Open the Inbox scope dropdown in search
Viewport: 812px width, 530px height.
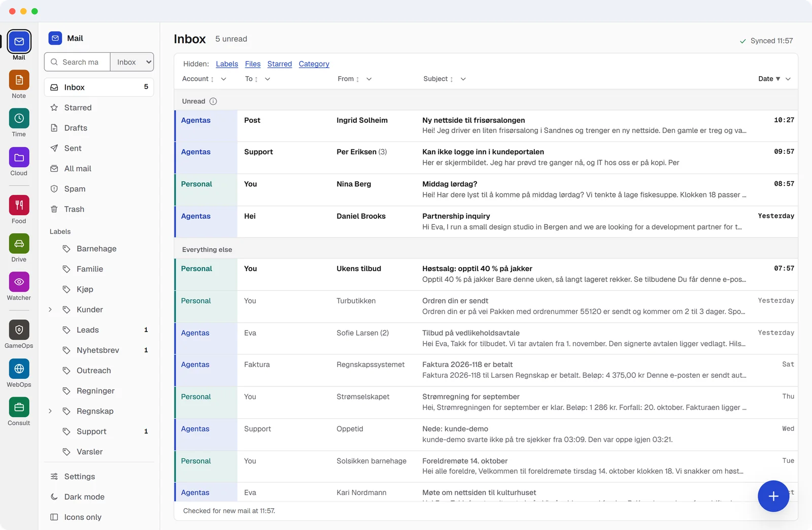point(132,62)
